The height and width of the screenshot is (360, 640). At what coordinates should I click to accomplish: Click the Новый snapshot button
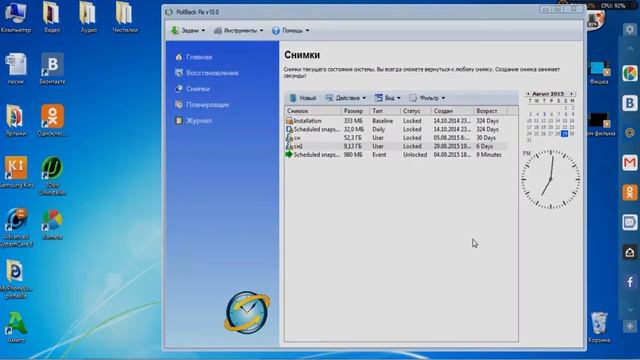point(303,98)
